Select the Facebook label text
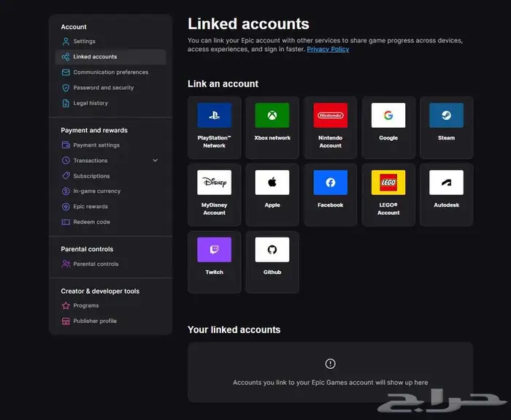Screen dimensions: 511x420 pos(330,205)
